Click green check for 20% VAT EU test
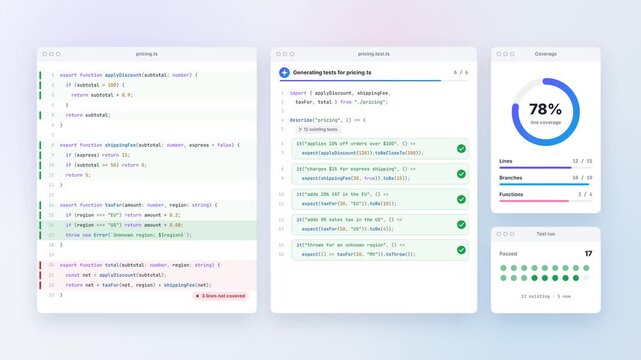This screenshot has height=360, width=641. [x=461, y=199]
